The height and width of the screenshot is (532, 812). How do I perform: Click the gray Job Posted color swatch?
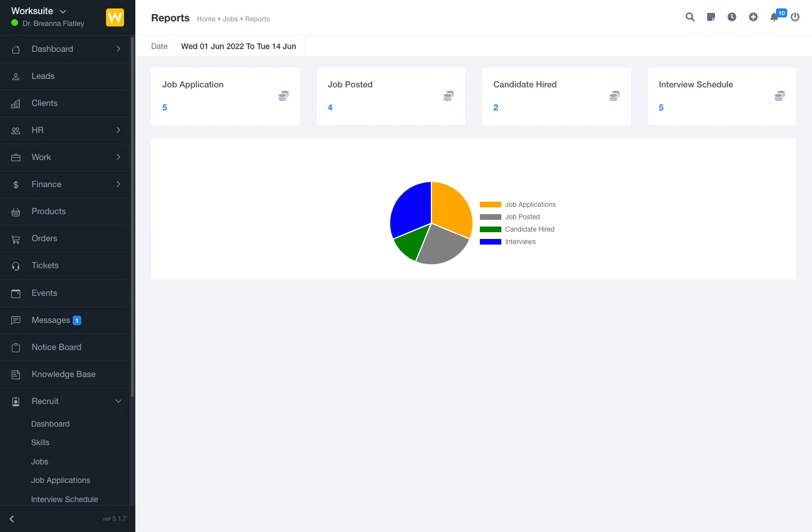click(490, 217)
